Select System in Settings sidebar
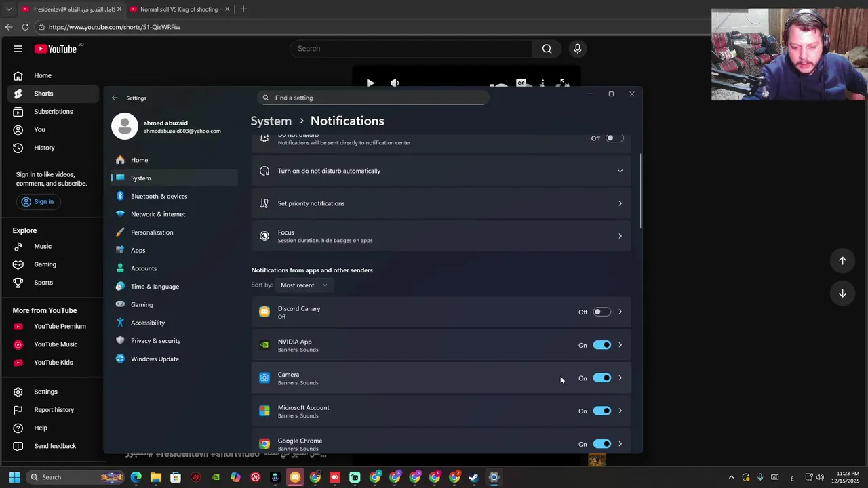 click(x=174, y=178)
